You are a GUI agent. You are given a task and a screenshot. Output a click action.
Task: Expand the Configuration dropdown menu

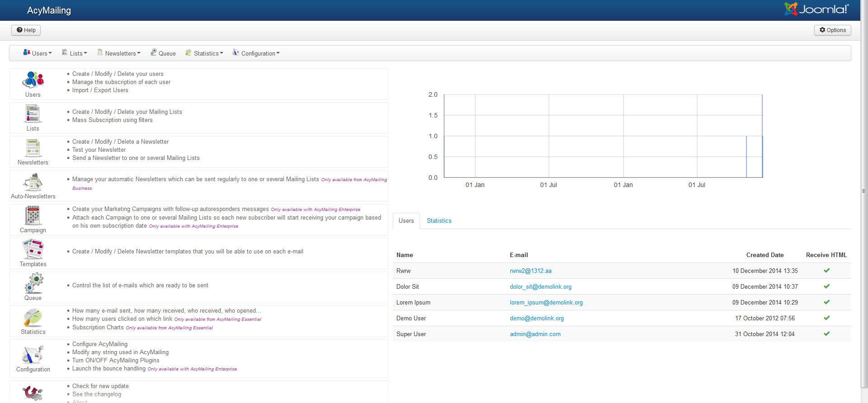point(256,53)
